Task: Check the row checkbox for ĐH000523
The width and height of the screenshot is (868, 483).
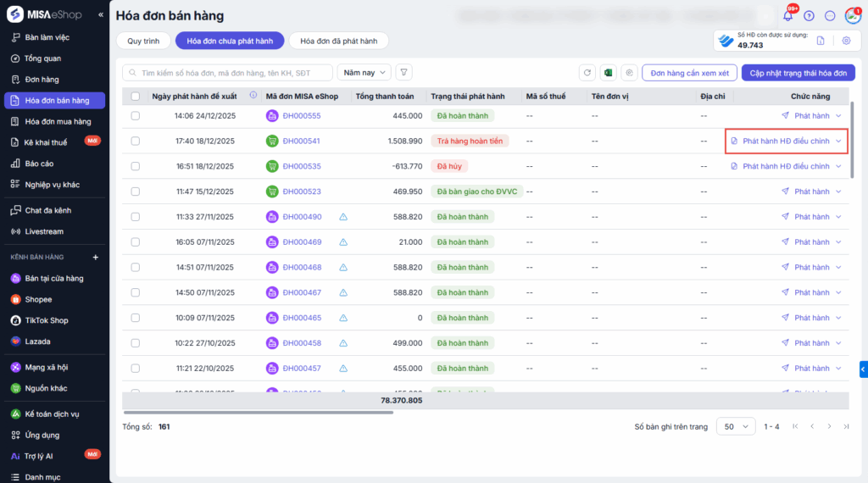Action: click(x=136, y=192)
